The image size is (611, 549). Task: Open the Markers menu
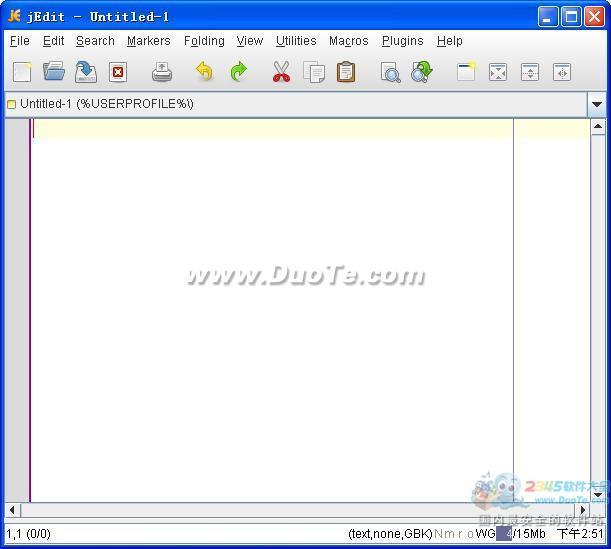click(x=149, y=41)
